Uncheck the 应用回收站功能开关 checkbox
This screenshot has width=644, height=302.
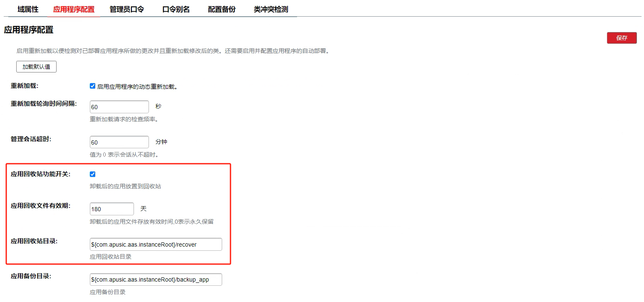tap(93, 174)
